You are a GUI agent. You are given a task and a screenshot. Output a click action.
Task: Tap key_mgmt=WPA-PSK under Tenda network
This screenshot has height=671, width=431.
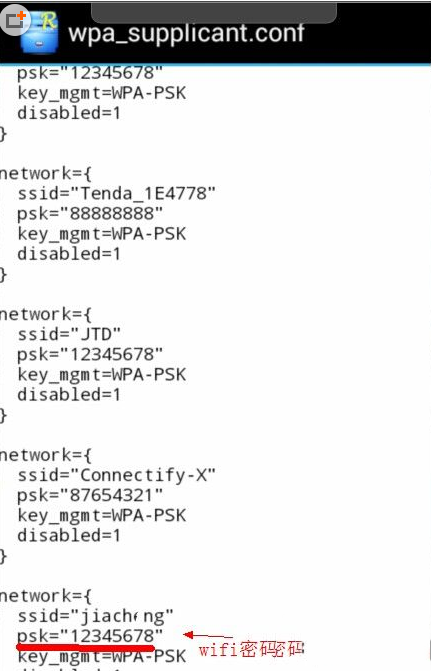[102, 234]
